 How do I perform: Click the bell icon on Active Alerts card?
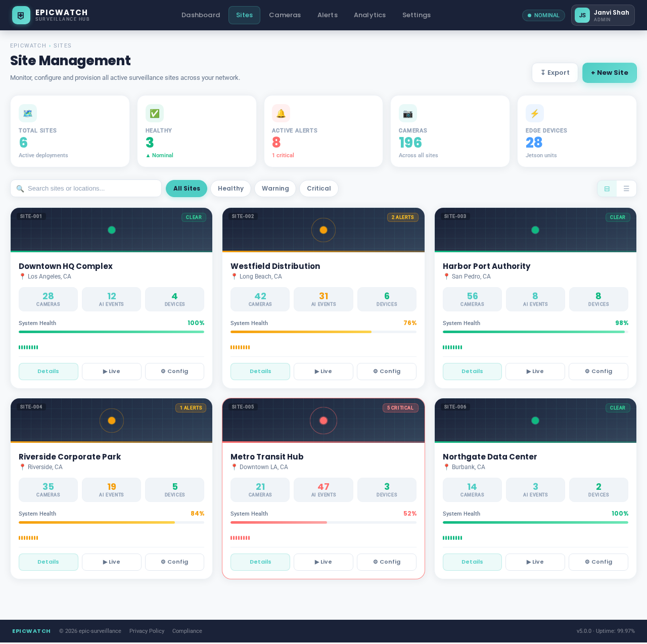click(x=281, y=113)
